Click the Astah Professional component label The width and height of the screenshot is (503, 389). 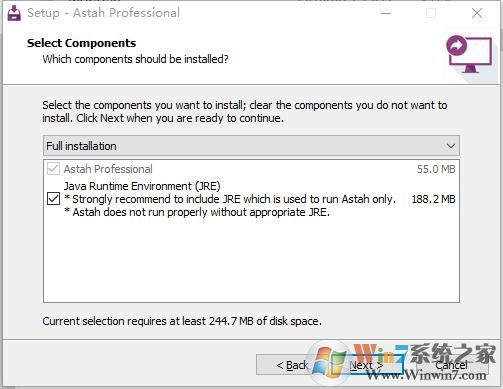108,169
